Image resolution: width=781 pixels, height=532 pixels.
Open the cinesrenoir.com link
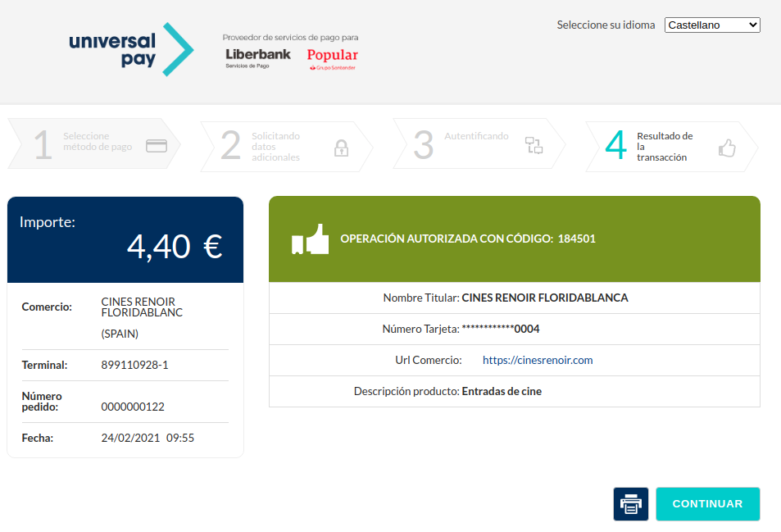[538, 360]
